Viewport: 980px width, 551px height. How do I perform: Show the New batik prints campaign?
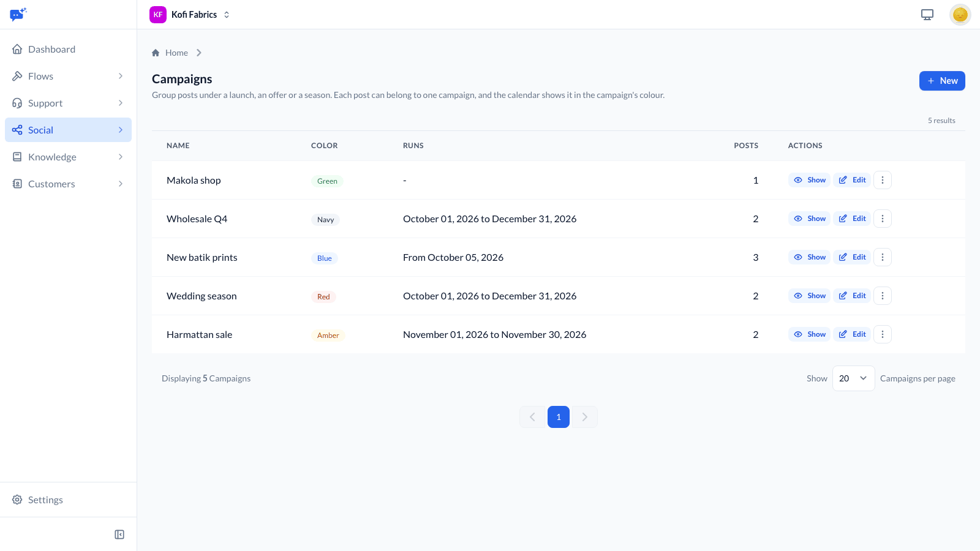(810, 257)
